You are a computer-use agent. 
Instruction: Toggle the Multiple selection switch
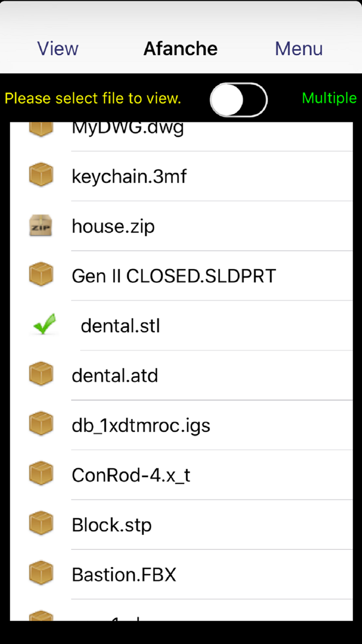[238, 99]
